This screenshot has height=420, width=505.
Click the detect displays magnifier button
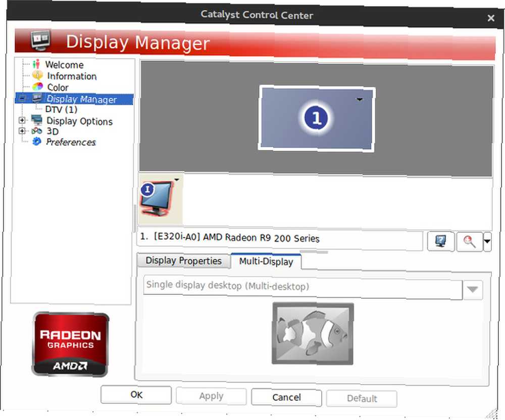[469, 241]
